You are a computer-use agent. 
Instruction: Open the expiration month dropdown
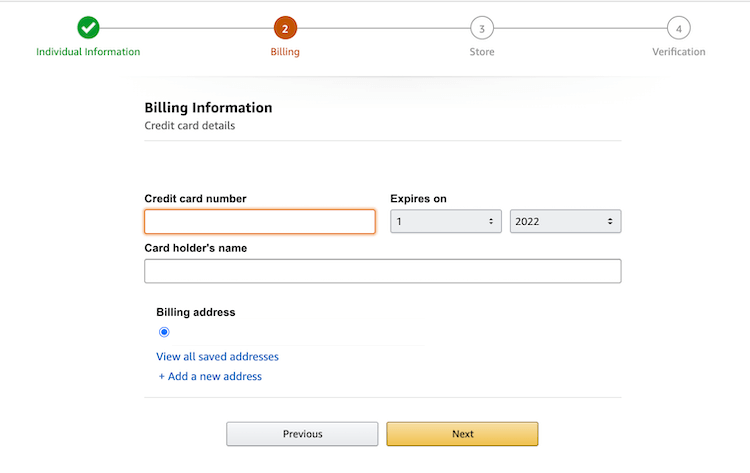446,221
